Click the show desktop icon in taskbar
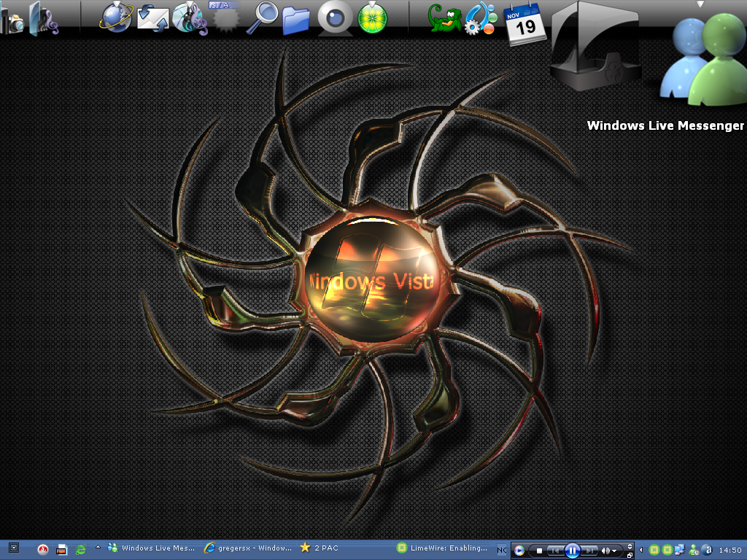 pos(14,548)
